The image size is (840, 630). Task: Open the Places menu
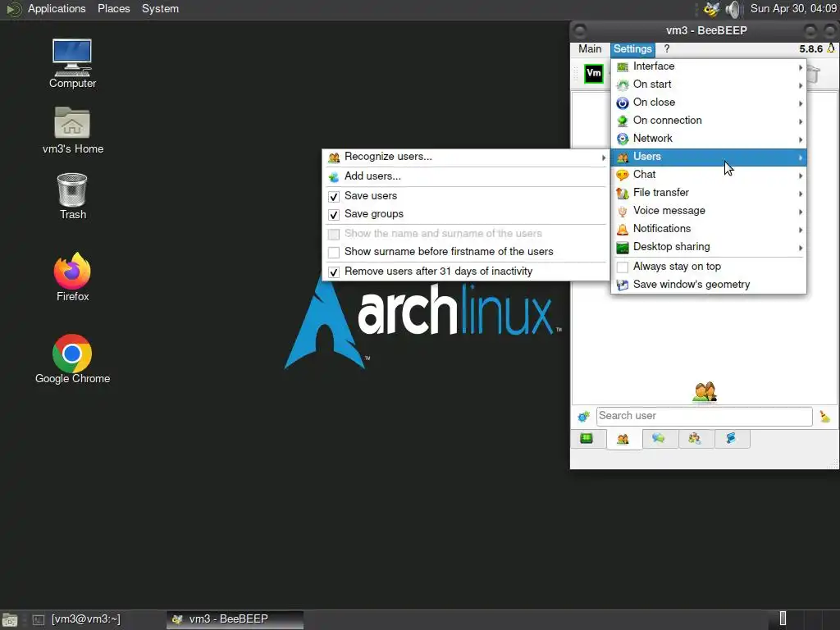click(x=113, y=8)
